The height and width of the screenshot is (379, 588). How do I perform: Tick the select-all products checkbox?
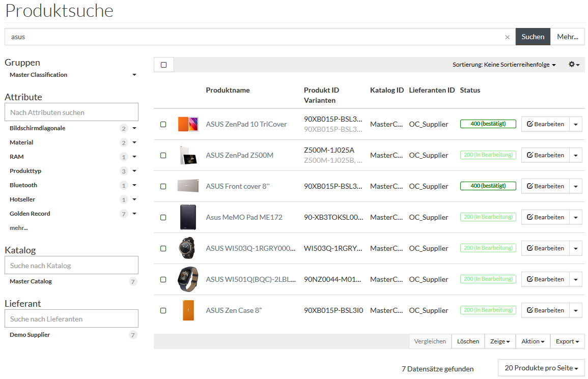point(163,65)
